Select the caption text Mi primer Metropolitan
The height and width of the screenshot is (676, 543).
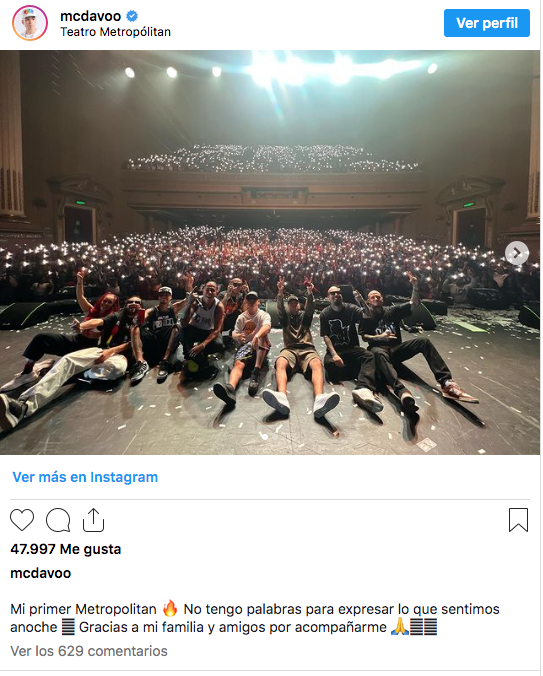tap(83, 609)
